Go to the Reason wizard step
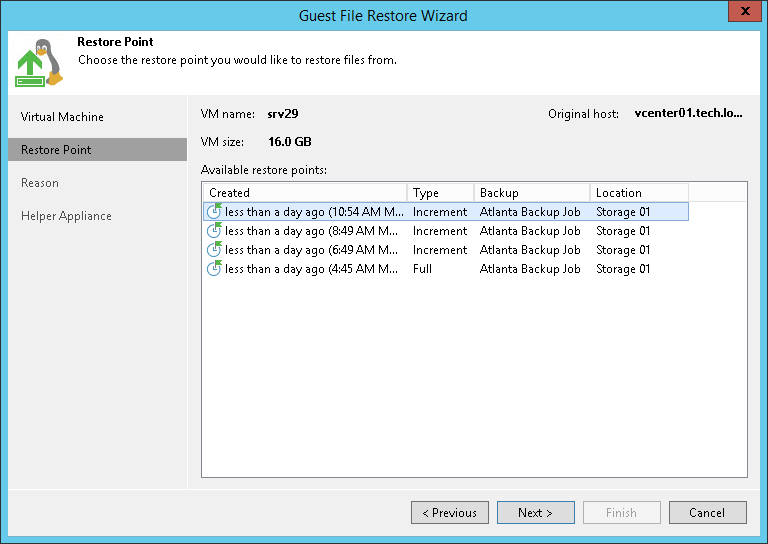The height and width of the screenshot is (544, 768). 40,183
